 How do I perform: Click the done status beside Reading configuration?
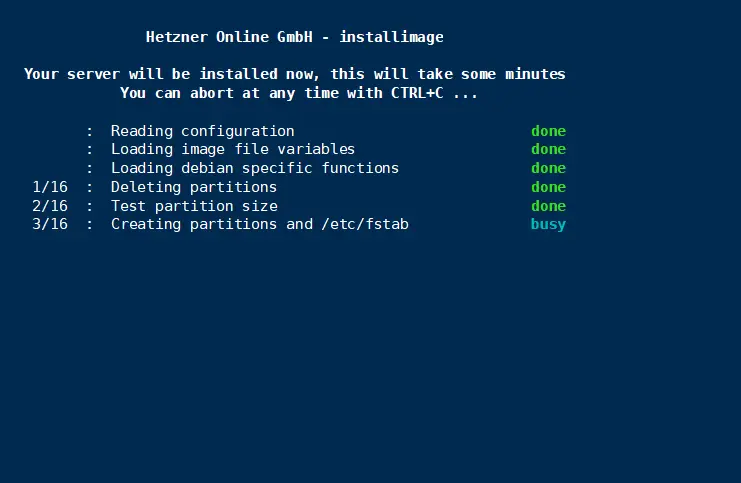548,131
